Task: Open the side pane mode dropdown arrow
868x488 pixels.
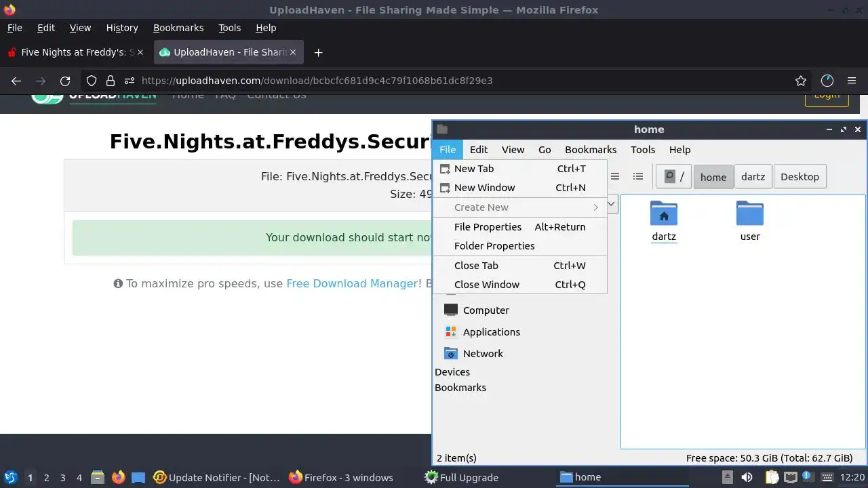Action: 611,203
